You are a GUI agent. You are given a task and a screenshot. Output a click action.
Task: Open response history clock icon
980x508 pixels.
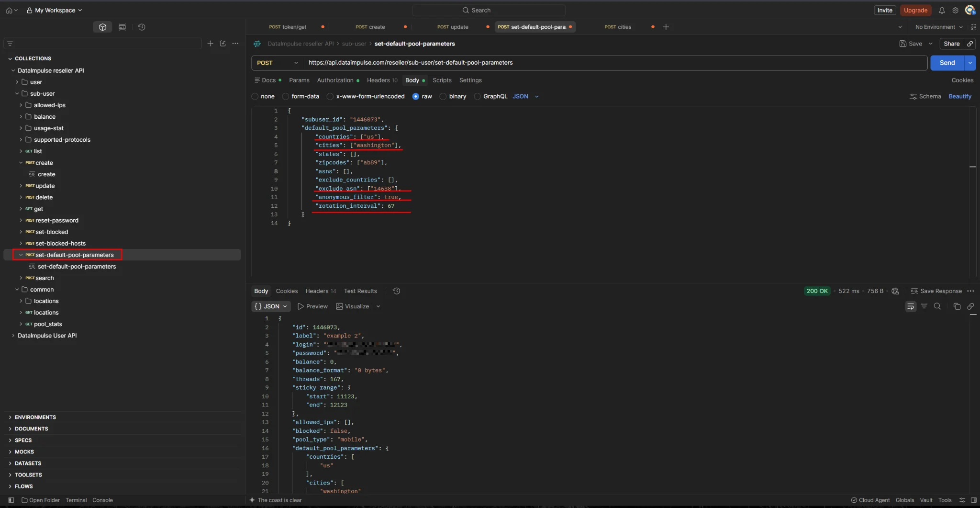[396, 291]
